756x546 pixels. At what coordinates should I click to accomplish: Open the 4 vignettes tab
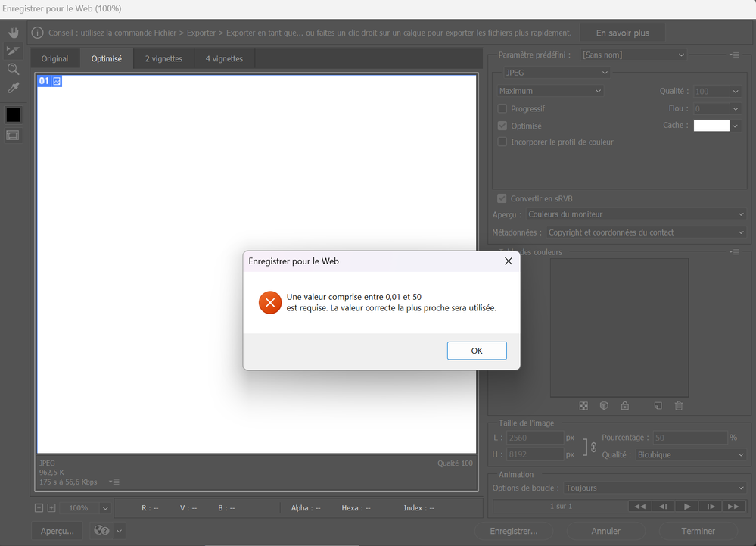224,58
